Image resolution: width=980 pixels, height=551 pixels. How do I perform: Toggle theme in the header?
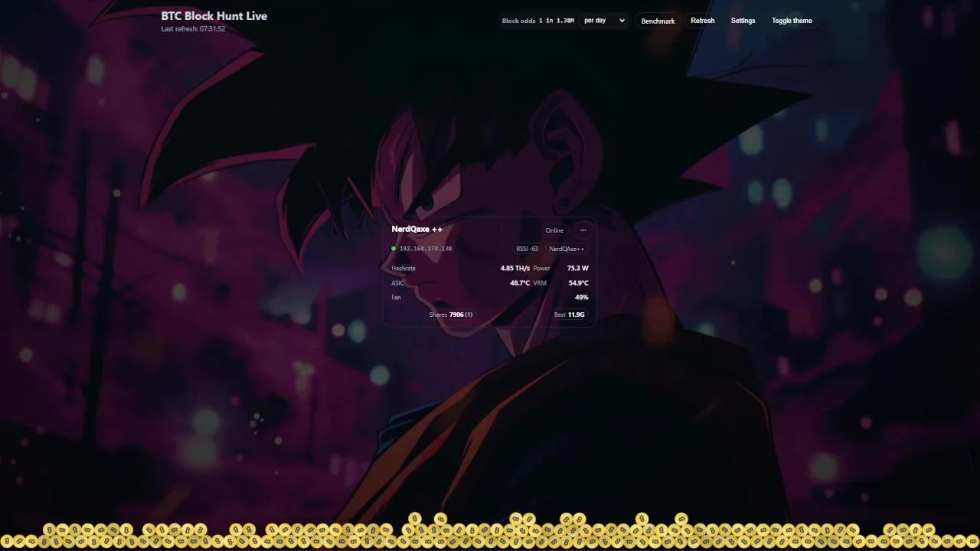coord(792,21)
